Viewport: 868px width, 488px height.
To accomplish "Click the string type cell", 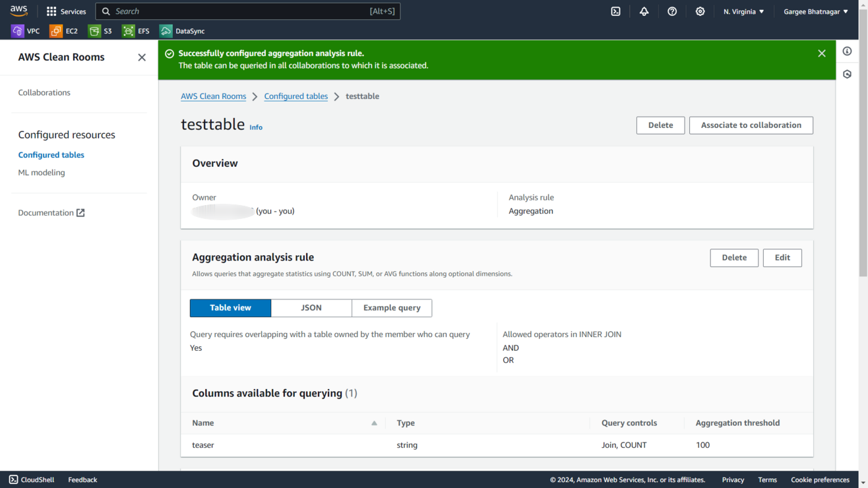I will click(407, 445).
